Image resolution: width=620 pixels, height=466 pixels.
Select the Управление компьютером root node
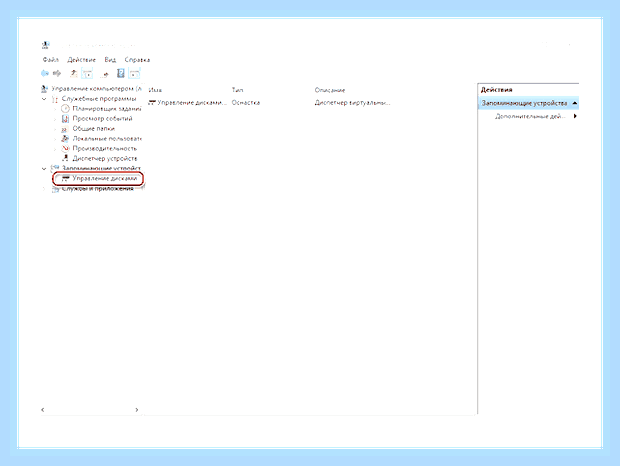[x=96, y=89]
